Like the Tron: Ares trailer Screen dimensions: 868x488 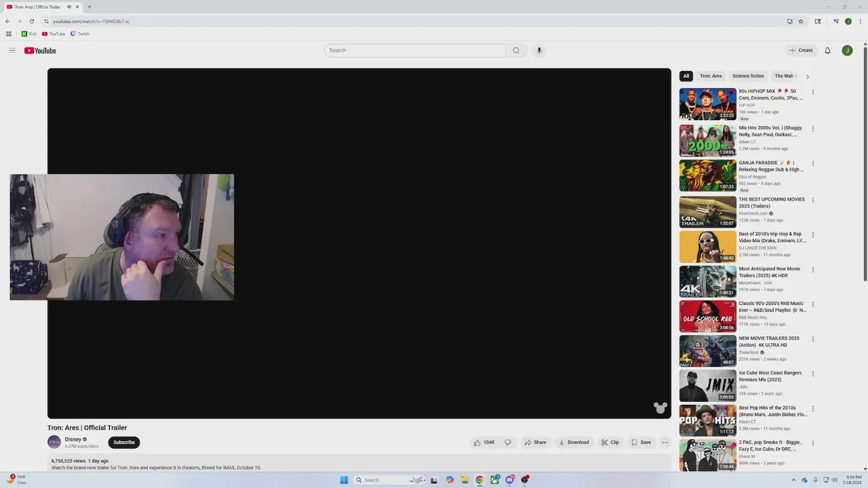click(x=484, y=443)
